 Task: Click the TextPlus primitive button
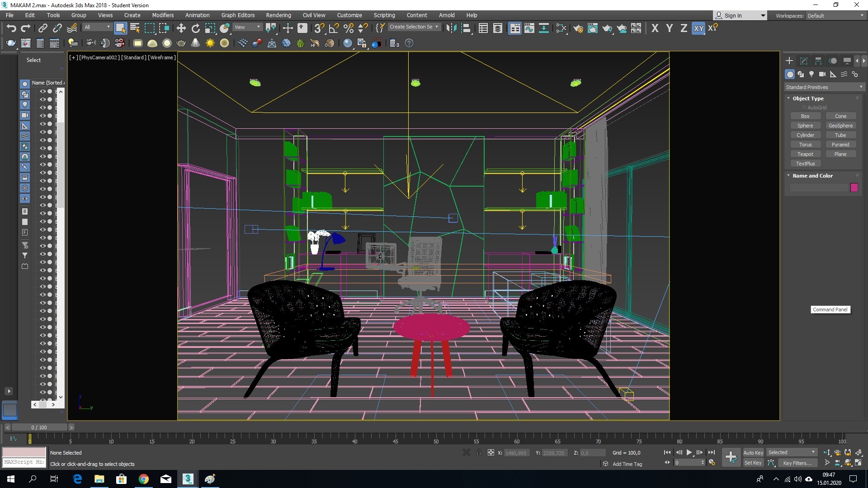coord(805,164)
